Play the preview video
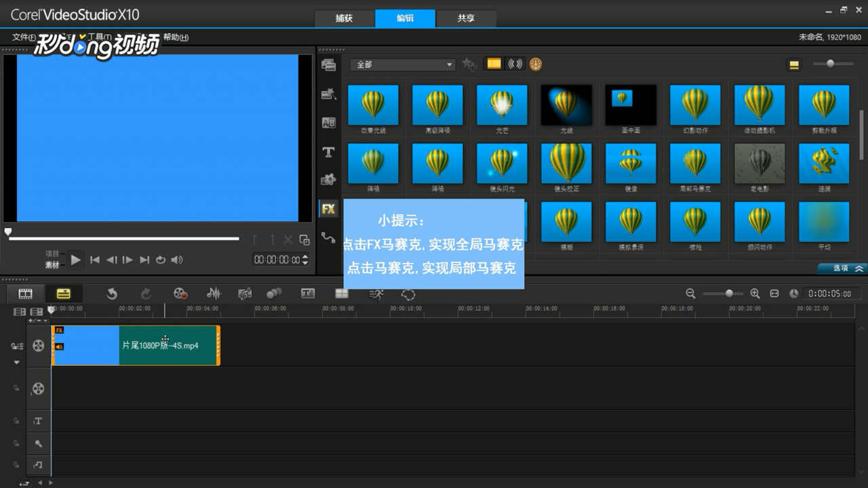 (x=76, y=260)
